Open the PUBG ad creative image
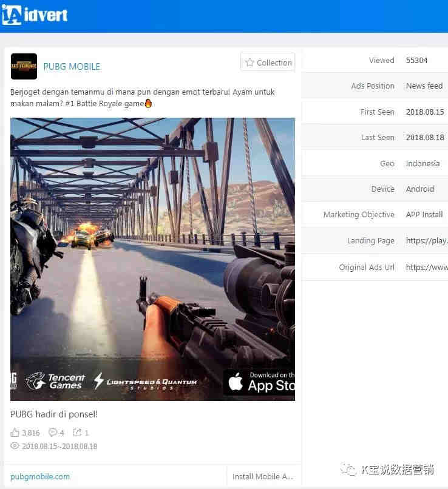This screenshot has height=489, width=448. [152, 259]
